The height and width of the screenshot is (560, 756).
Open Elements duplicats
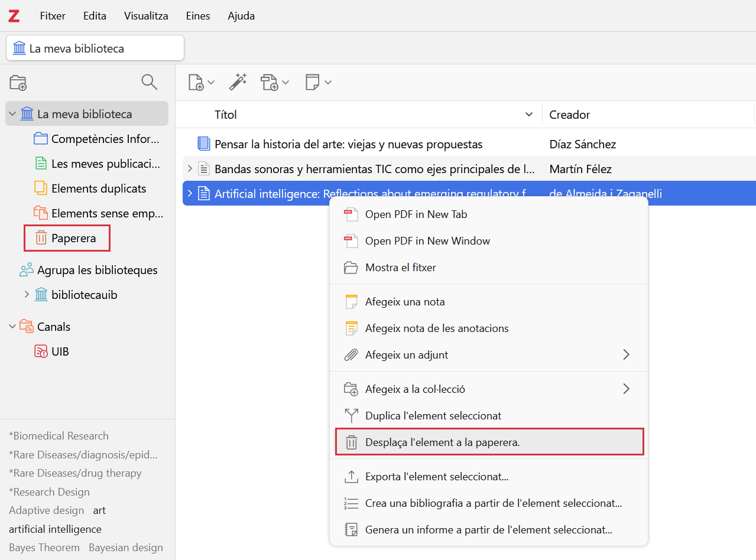pyautogui.click(x=90, y=188)
